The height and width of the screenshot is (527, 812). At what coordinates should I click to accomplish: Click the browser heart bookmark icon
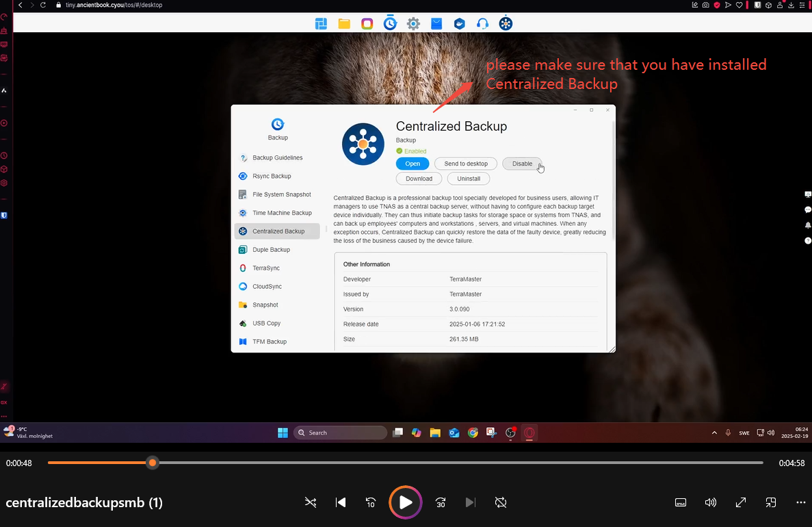tap(739, 5)
